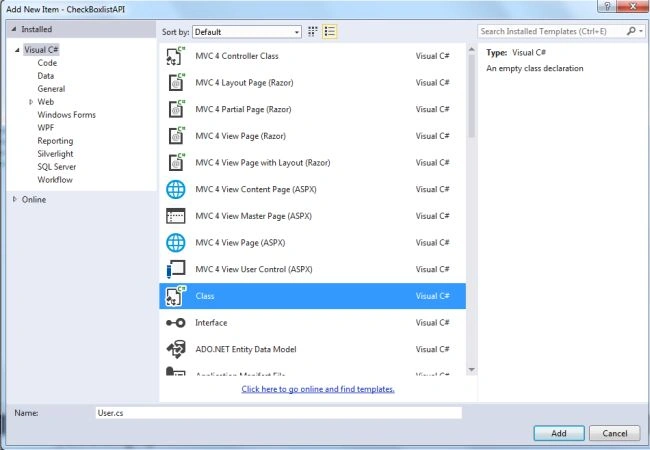Click the ADO.NET Entity Data Model icon
This screenshot has height=450, width=650.
tap(176, 349)
